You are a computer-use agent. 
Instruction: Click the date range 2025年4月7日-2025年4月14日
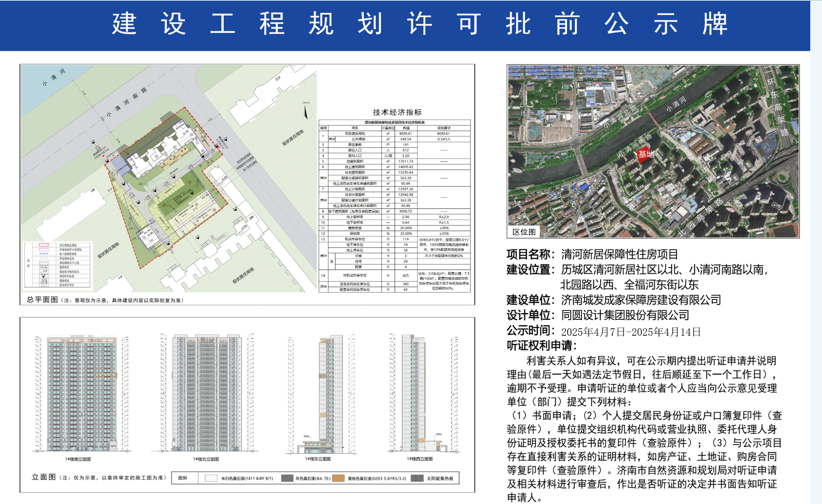[631, 332]
